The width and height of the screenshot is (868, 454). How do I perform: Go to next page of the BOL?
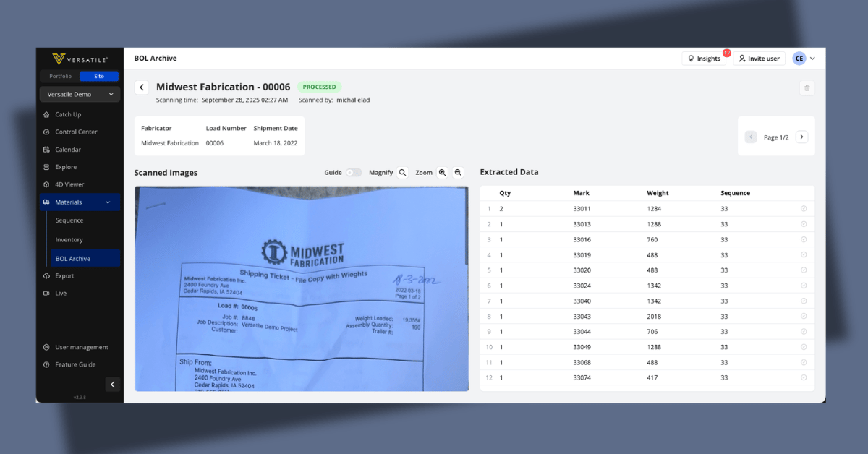tap(801, 137)
